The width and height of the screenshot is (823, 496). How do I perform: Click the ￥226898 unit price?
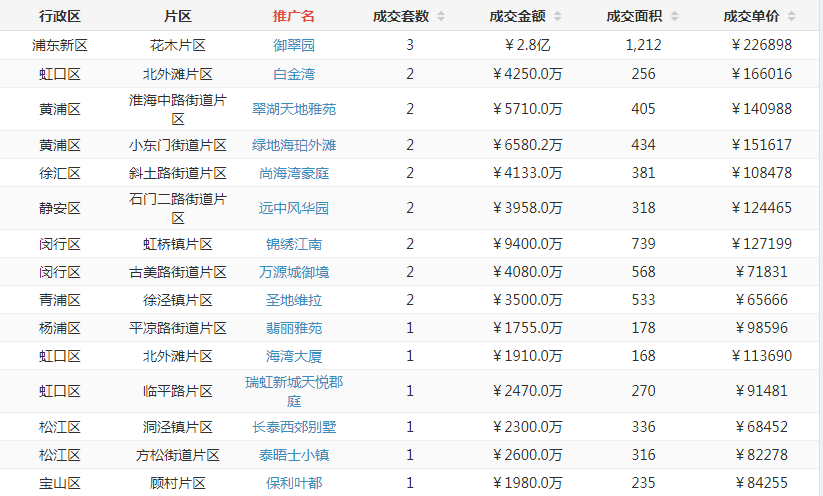click(761, 45)
